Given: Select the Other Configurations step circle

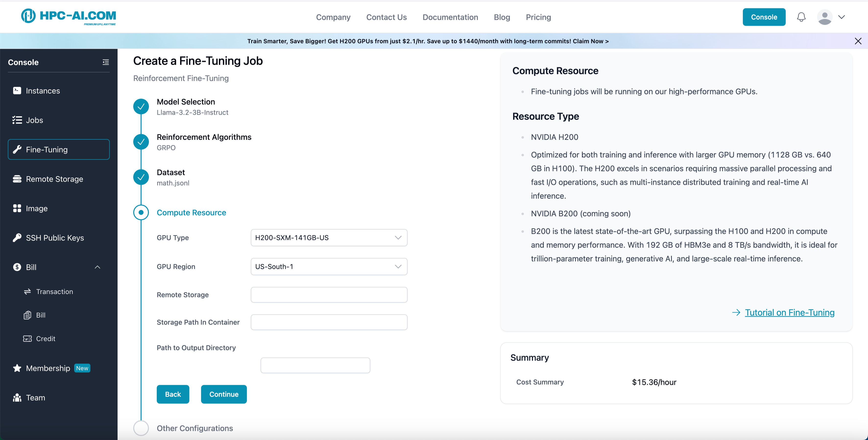Looking at the screenshot, I should (141, 428).
